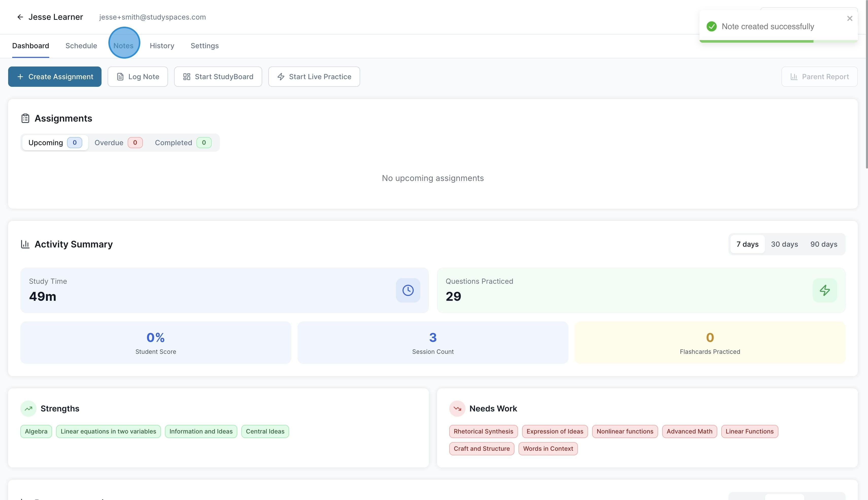Click the 29 Questions Practiced value
The height and width of the screenshot is (500, 868).
(453, 296)
